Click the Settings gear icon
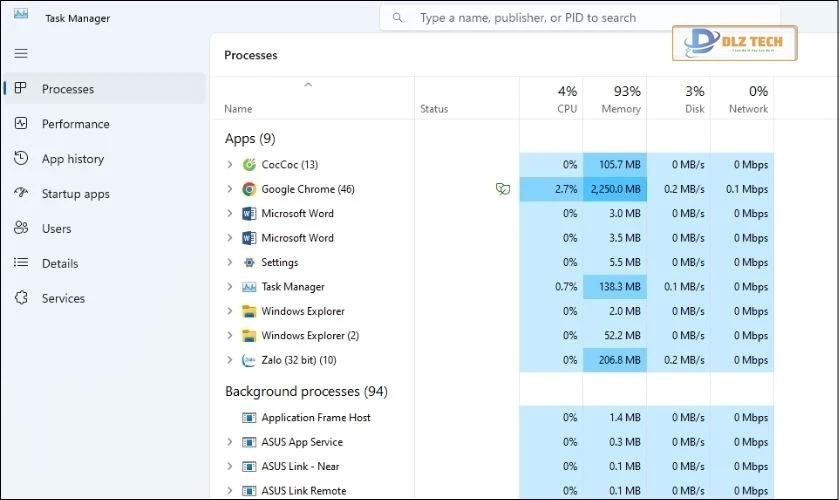This screenshot has width=840, height=500. click(249, 263)
